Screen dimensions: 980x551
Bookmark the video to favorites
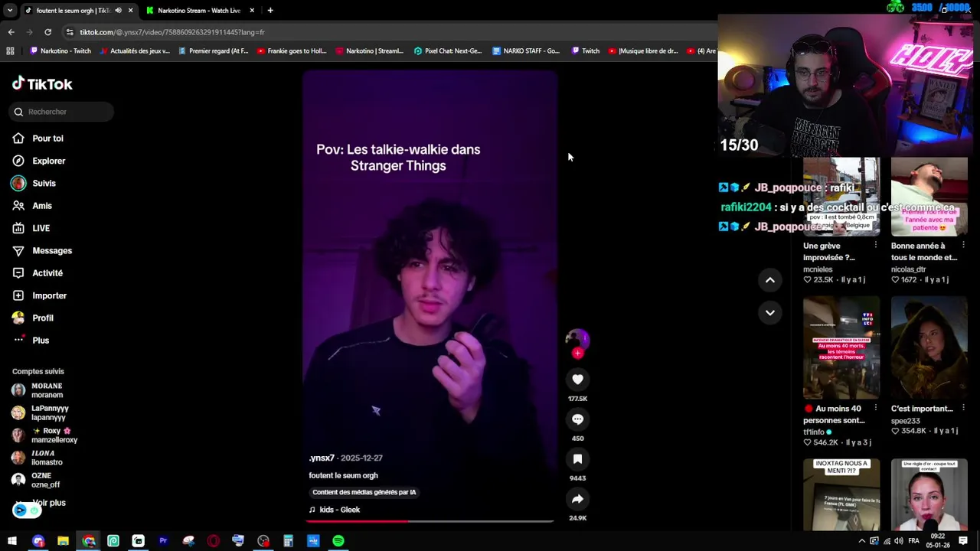(x=577, y=458)
